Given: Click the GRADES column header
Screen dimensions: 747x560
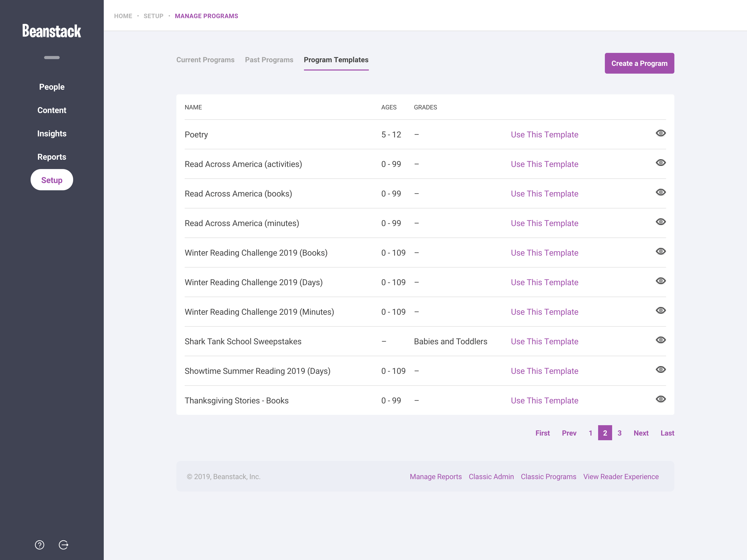Looking at the screenshot, I should tap(425, 107).
